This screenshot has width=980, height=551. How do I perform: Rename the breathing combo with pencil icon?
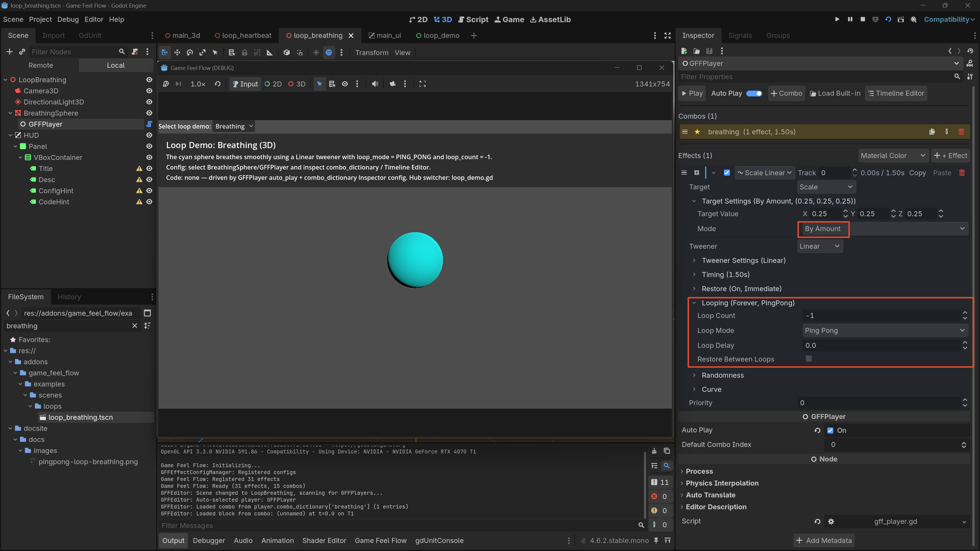tap(947, 132)
